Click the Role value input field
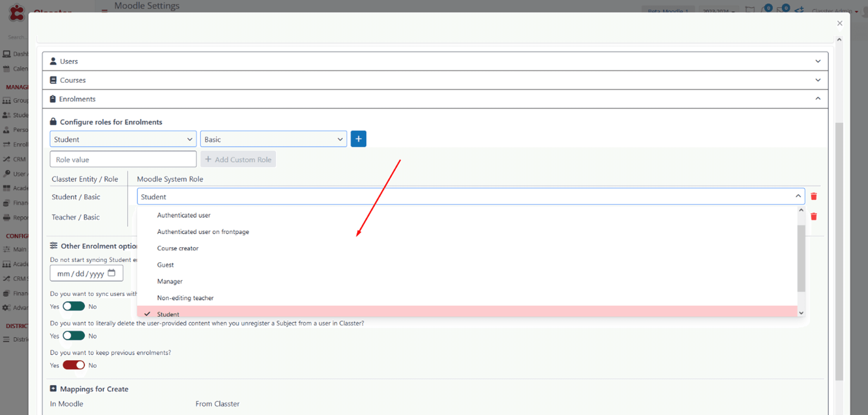868x415 pixels. 123,159
